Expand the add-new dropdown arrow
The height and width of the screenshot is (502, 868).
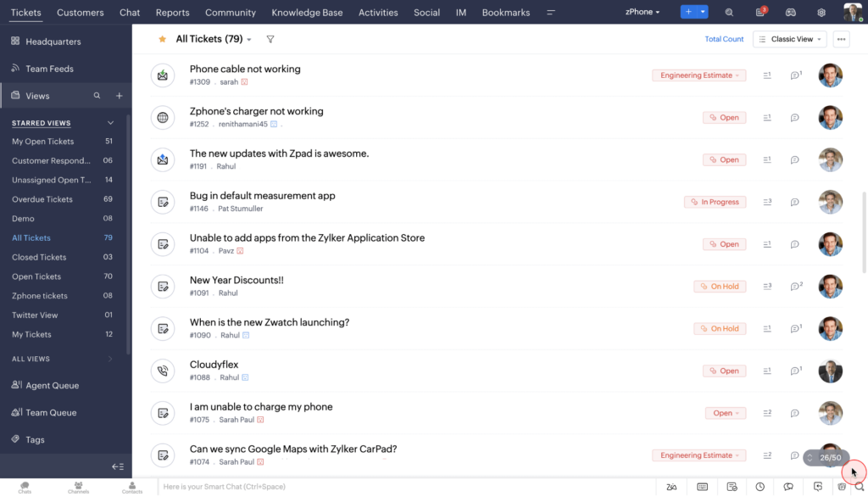(703, 12)
